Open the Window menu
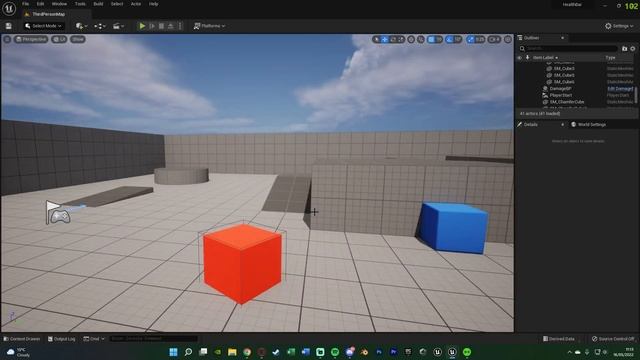 click(59, 4)
